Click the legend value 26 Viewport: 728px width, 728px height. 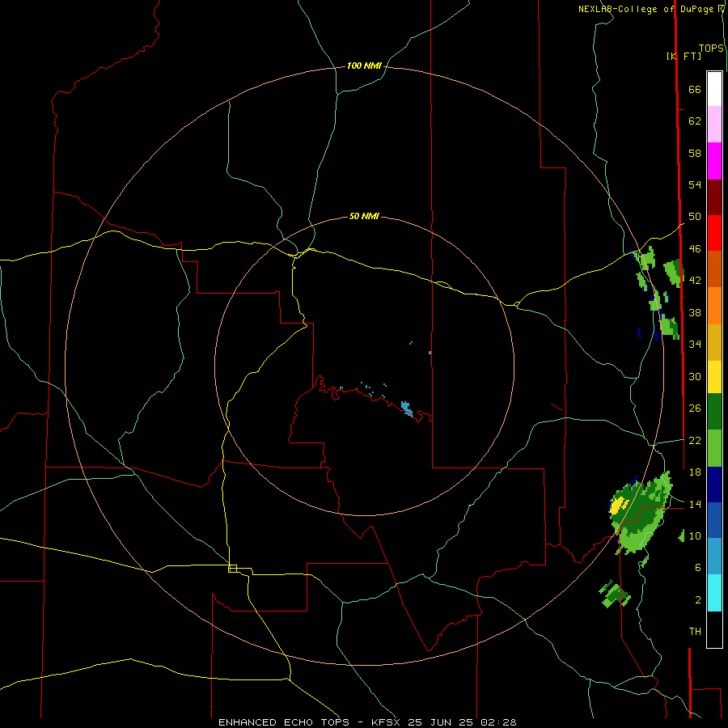pyautogui.click(x=695, y=408)
